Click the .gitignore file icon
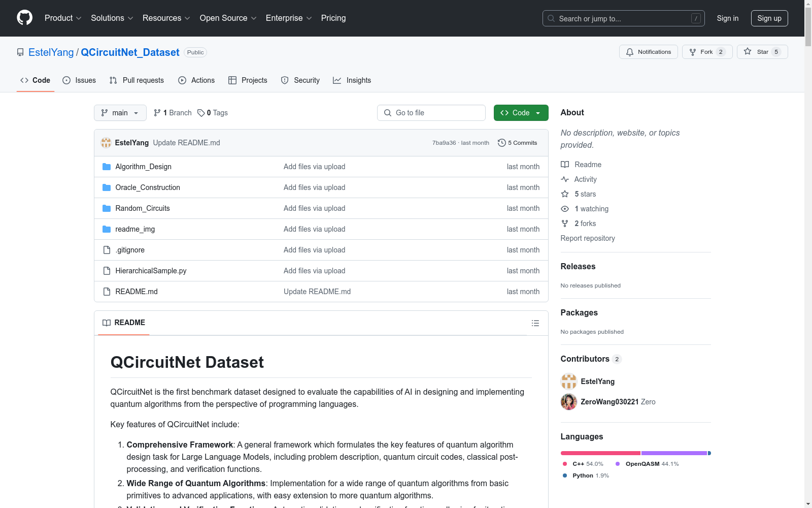 coord(107,250)
